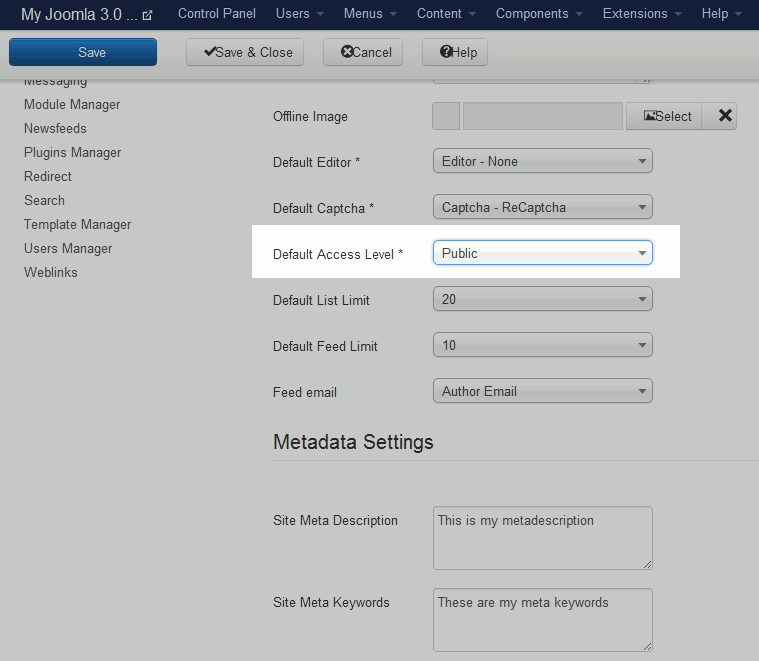The height and width of the screenshot is (661, 759).
Task: Focus the Site Meta Keywords textarea
Action: tap(543, 620)
